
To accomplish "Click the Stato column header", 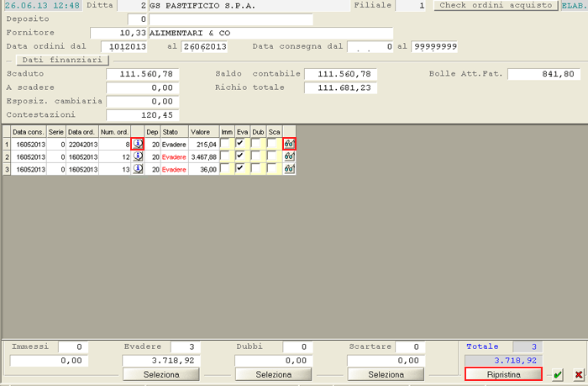I will click(x=175, y=132).
